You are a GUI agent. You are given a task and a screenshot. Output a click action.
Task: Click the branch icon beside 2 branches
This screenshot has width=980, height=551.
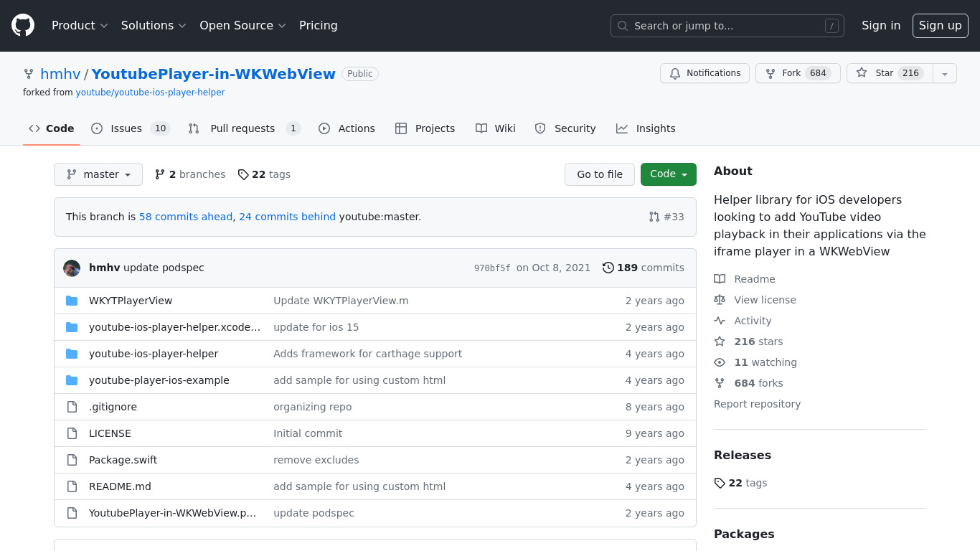160,174
